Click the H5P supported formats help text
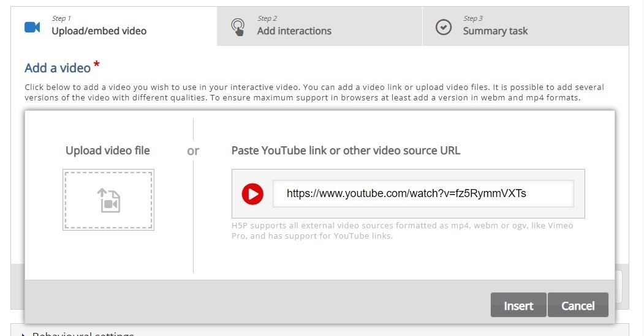Image resolution: width=644 pixels, height=336 pixels. [402, 231]
